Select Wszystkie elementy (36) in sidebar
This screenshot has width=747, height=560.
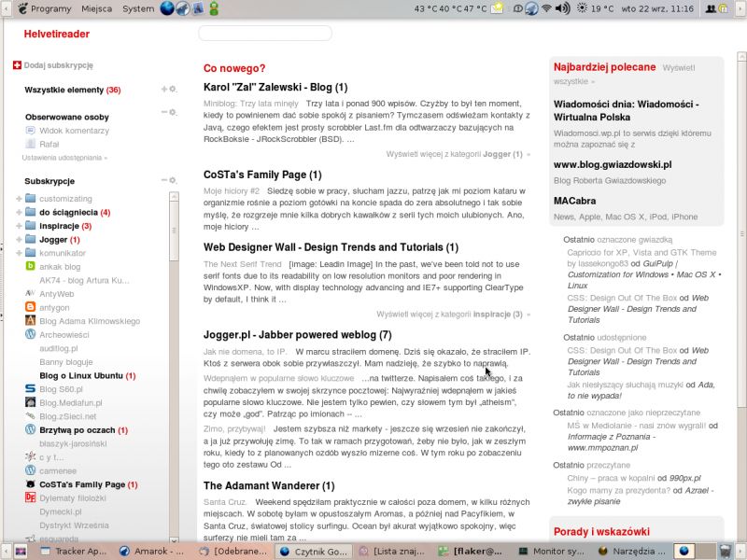[73, 90]
